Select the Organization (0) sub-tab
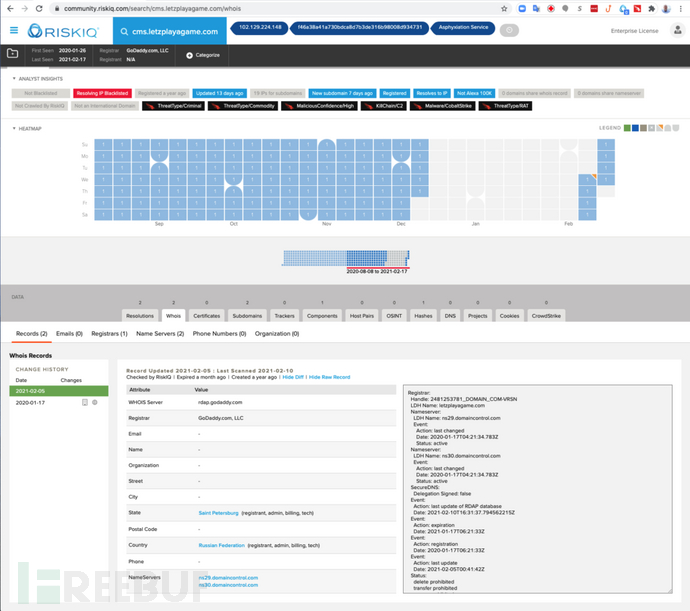690x611 pixels. (x=277, y=334)
